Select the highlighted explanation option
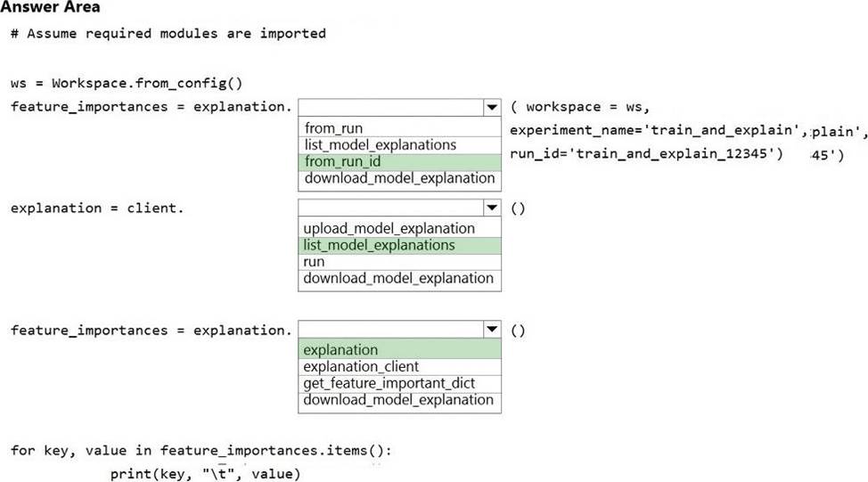The height and width of the screenshot is (482, 868). 340,350
